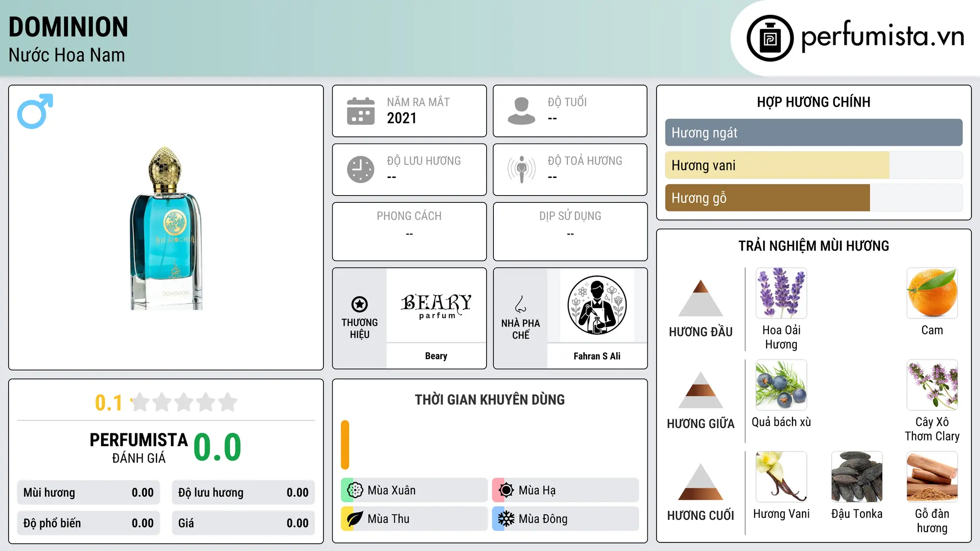The height and width of the screenshot is (551, 980).
Task: Click the release year value 2021
Action: click(x=401, y=118)
